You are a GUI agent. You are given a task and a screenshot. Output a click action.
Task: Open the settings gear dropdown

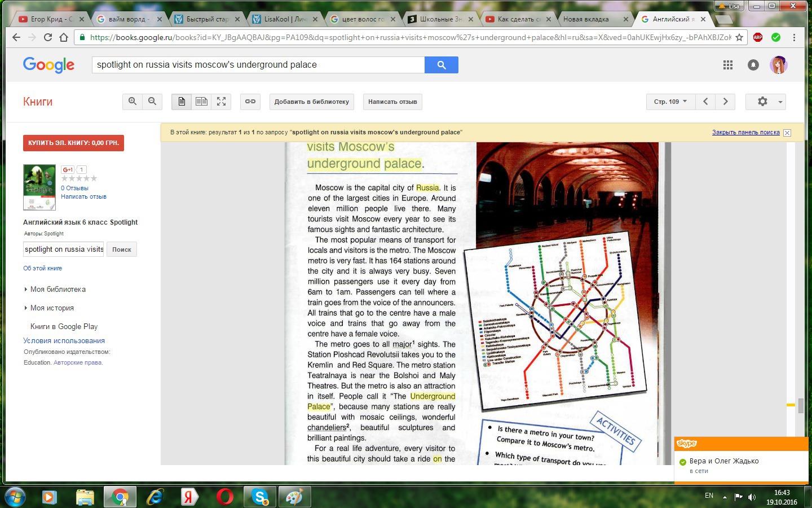point(765,102)
